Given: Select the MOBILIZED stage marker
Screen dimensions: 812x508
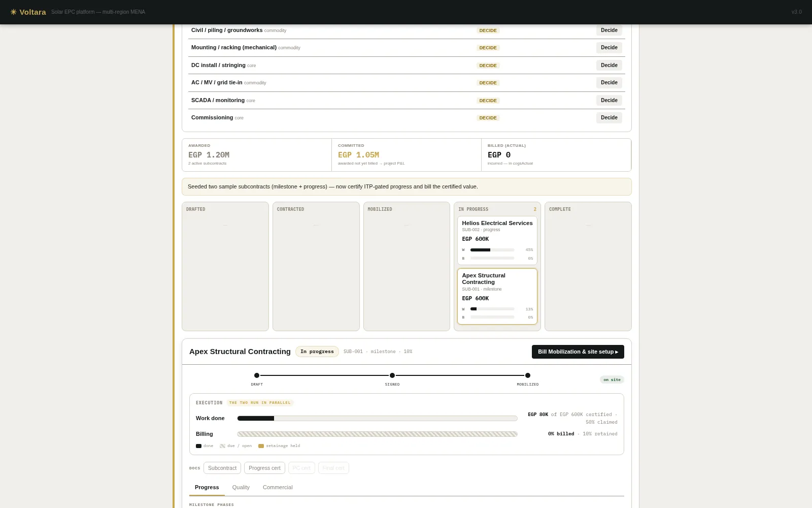Looking at the screenshot, I should [x=528, y=375].
